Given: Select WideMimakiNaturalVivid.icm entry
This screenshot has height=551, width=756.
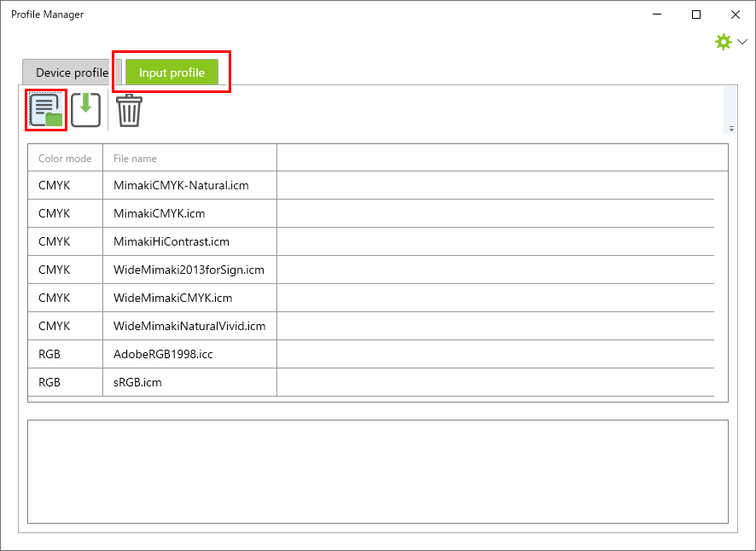Looking at the screenshot, I should click(189, 326).
